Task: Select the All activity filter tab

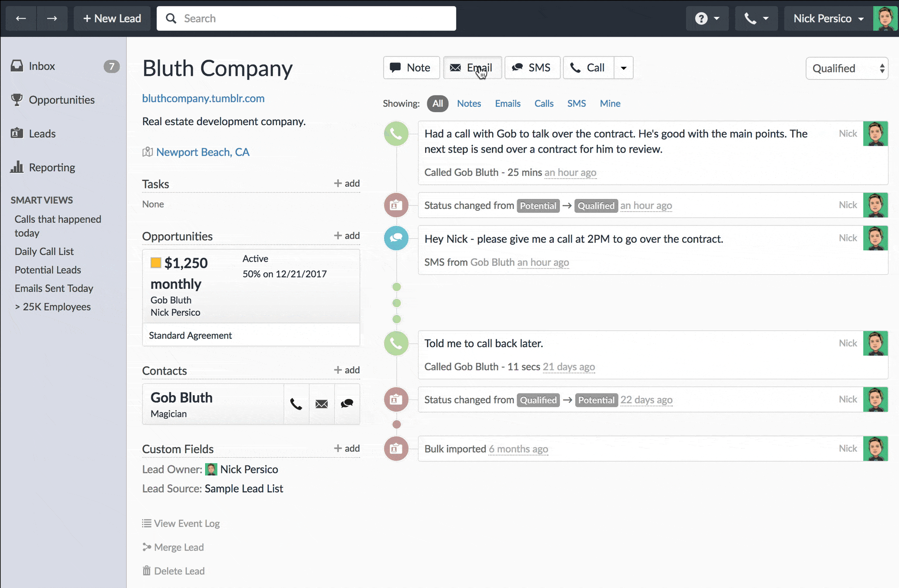Action: click(x=436, y=103)
